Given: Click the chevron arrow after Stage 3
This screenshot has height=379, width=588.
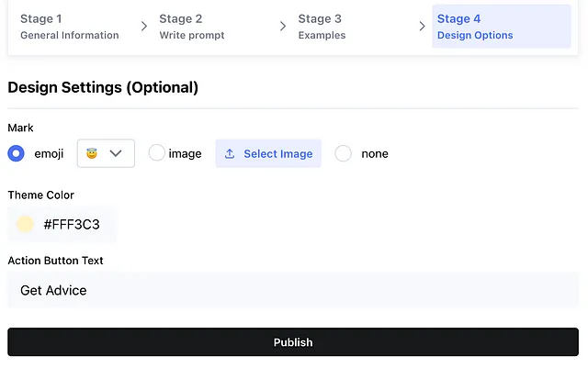Looking at the screenshot, I should 423,27.
